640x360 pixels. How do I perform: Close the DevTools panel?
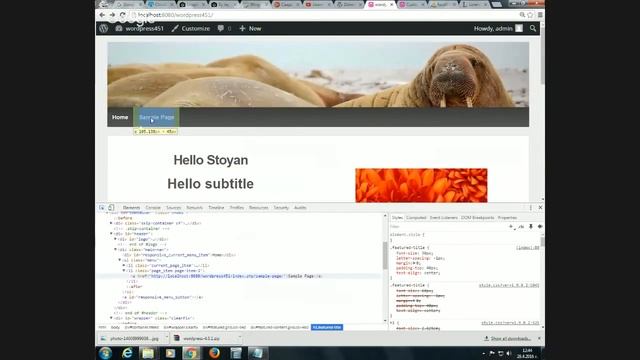coord(540,207)
